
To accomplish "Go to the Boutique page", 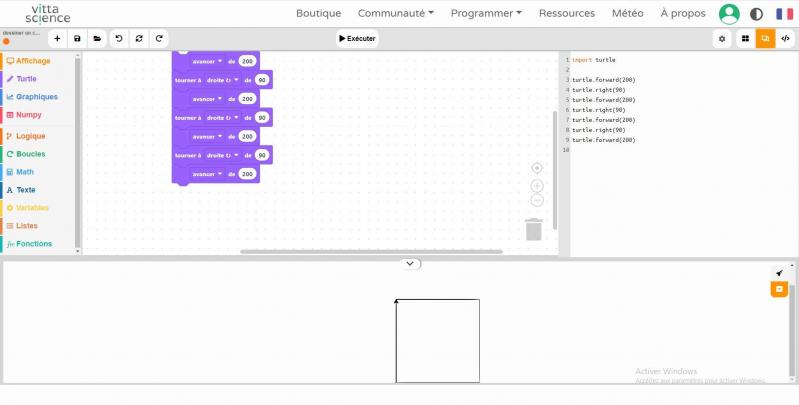I will 318,13.
